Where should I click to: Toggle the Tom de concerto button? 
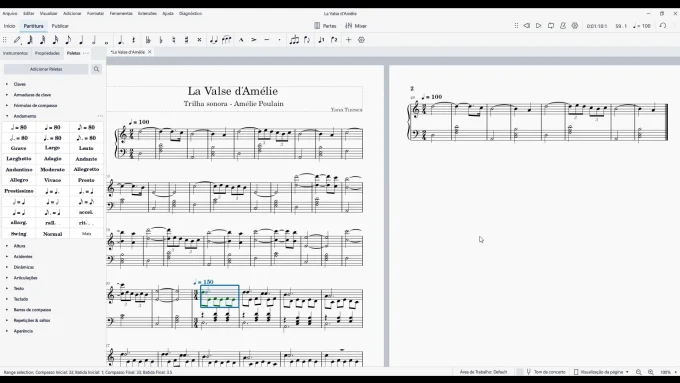pos(546,372)
